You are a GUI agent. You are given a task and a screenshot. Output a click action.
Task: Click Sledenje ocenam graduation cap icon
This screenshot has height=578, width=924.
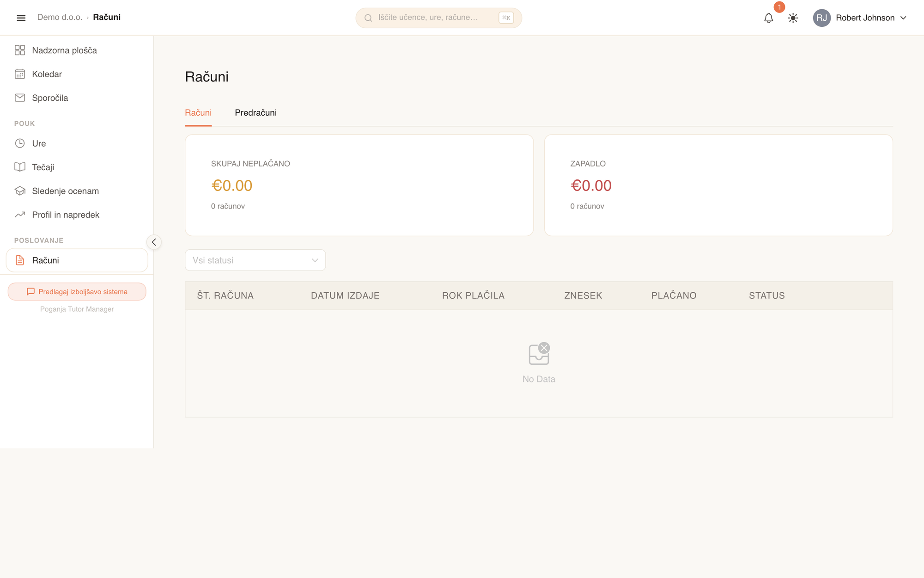tap(20, 191)
